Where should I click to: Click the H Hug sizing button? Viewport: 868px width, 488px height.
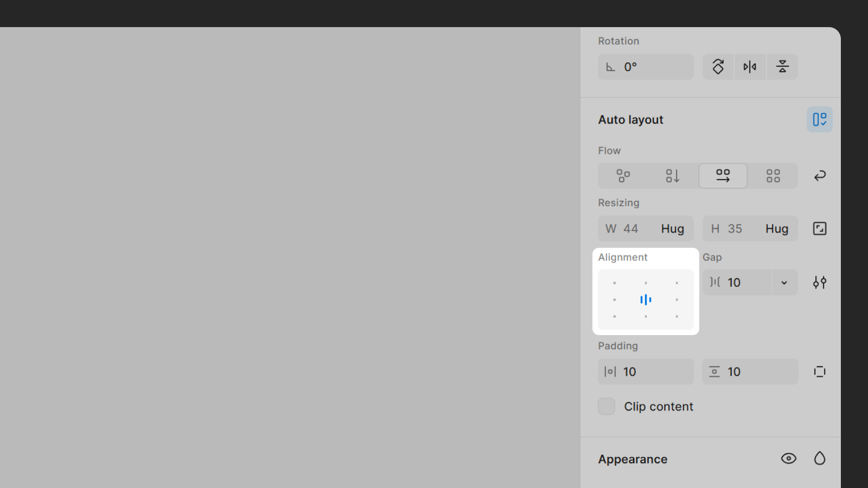pos(776,228)
